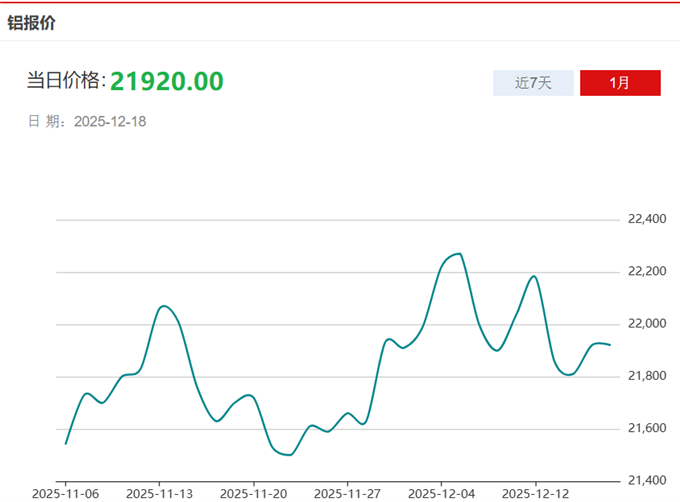The image size is (680, 502).
Task: Click the lowest trough of the price line
Action: coord(288,455)
